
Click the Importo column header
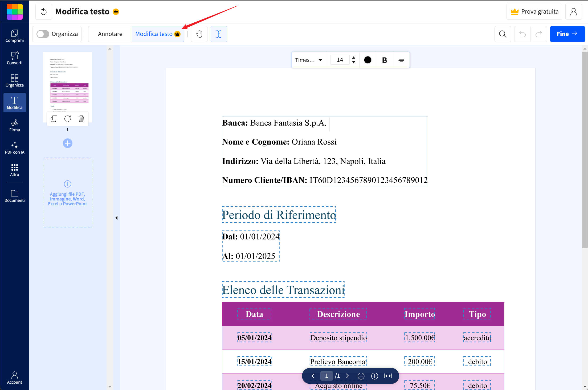(420, 314)
